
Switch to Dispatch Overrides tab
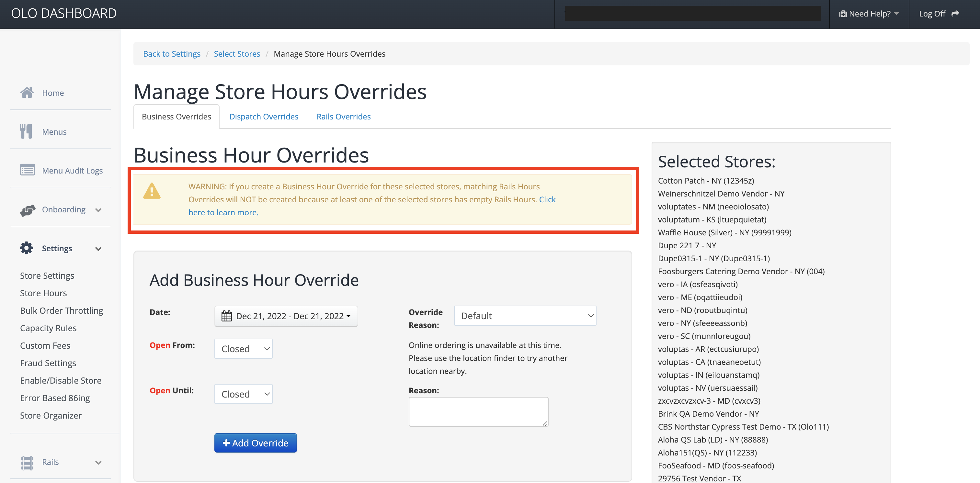[x=264, y=116]
